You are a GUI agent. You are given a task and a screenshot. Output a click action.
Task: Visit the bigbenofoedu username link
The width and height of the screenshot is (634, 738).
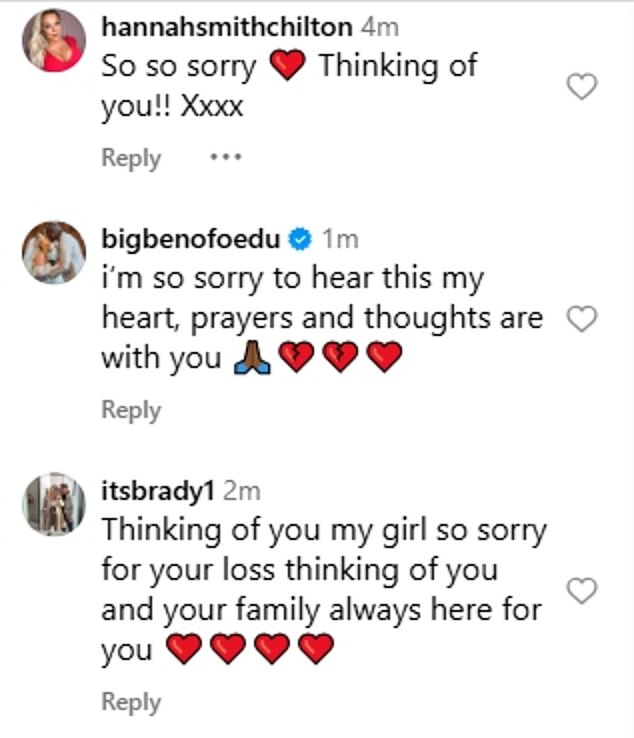[x=191, y=239]
